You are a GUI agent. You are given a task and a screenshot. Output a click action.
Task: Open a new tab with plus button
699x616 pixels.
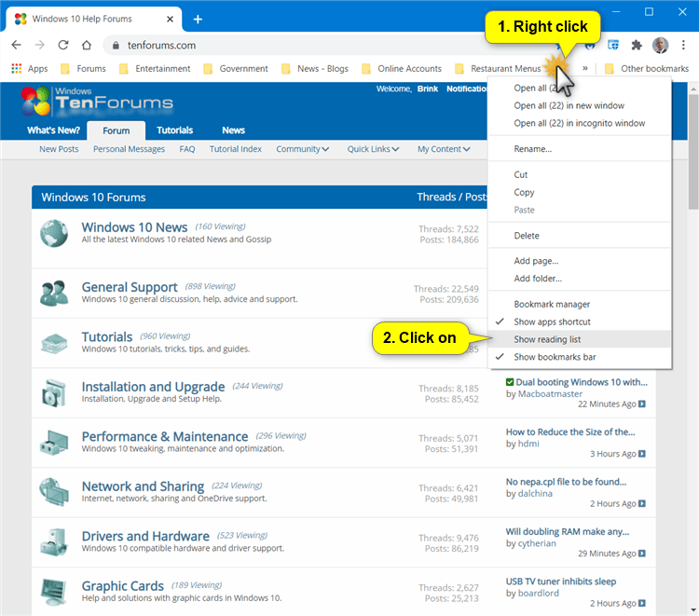(x=198, y=20)
